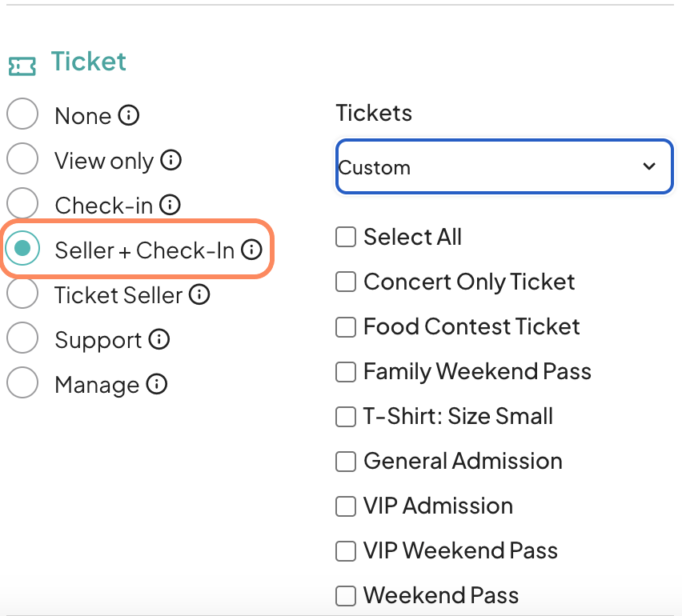Enable the Concert Only Ticket checkbox

tap(346, 282)
